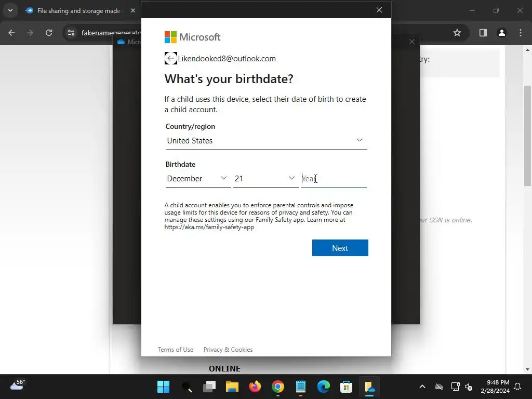The image size is (532, 399).
Task: Launch Firefox from the taskbar
Action: click(x=255, y=387)
